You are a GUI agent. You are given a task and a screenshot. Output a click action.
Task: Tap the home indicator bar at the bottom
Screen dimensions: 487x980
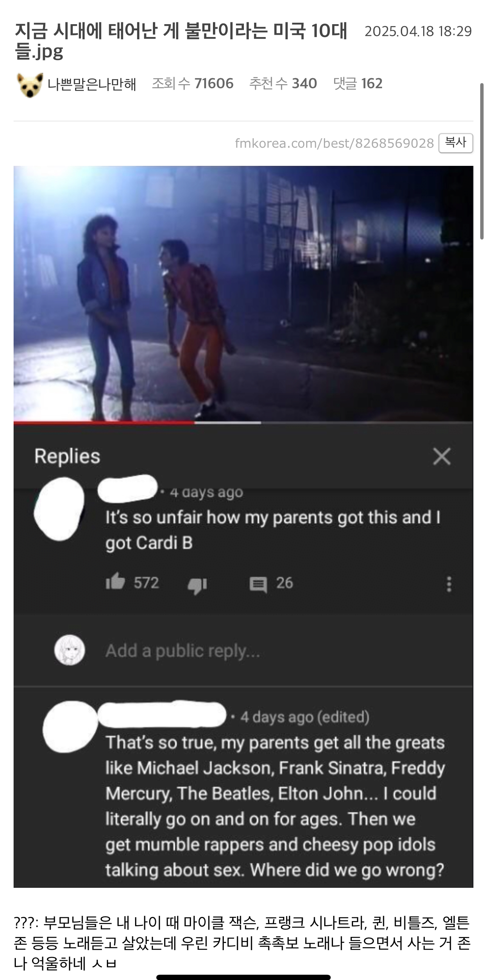[243, 977]
